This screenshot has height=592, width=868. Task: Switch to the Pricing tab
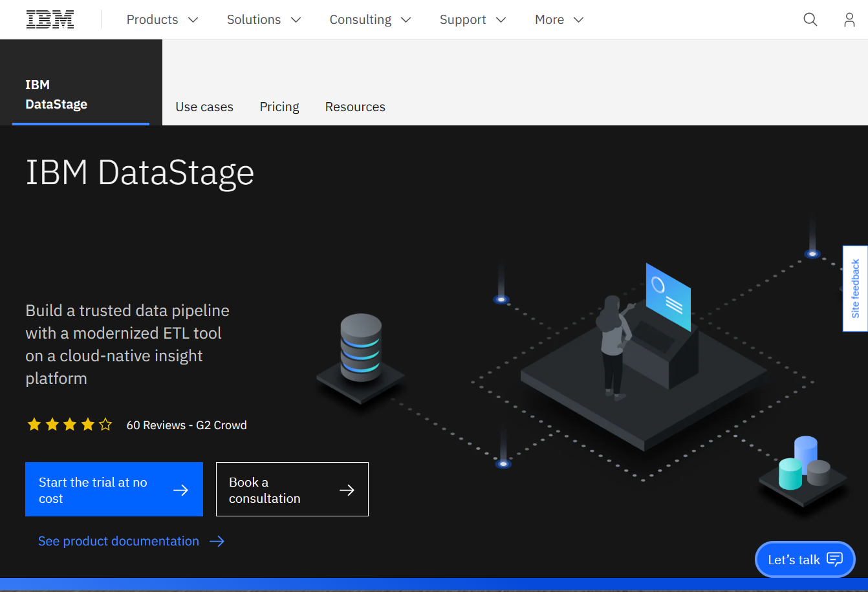279,107
